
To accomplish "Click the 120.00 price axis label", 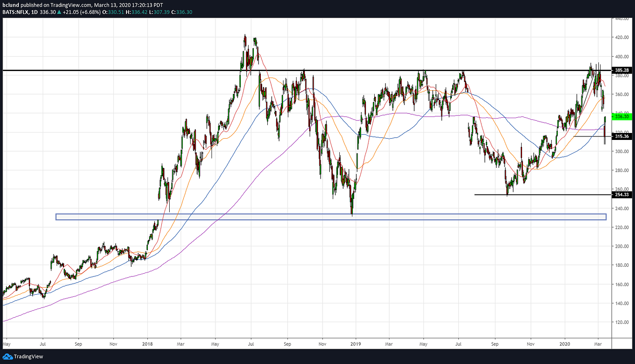I will coord(621,322).
